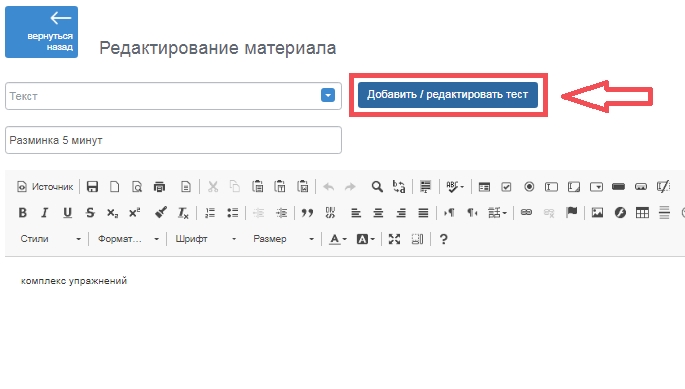
Task: Toggle Subscript formatting
Action: (x=112, y=213)
